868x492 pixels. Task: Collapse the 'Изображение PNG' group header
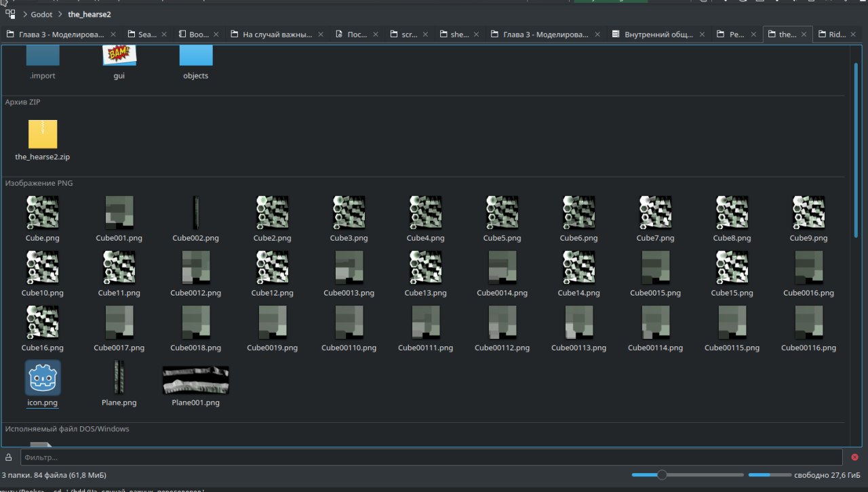(39, 183)
